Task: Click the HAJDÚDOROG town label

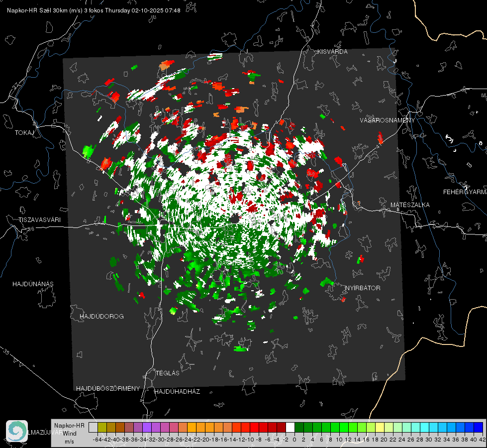Action: coord(101,316)
